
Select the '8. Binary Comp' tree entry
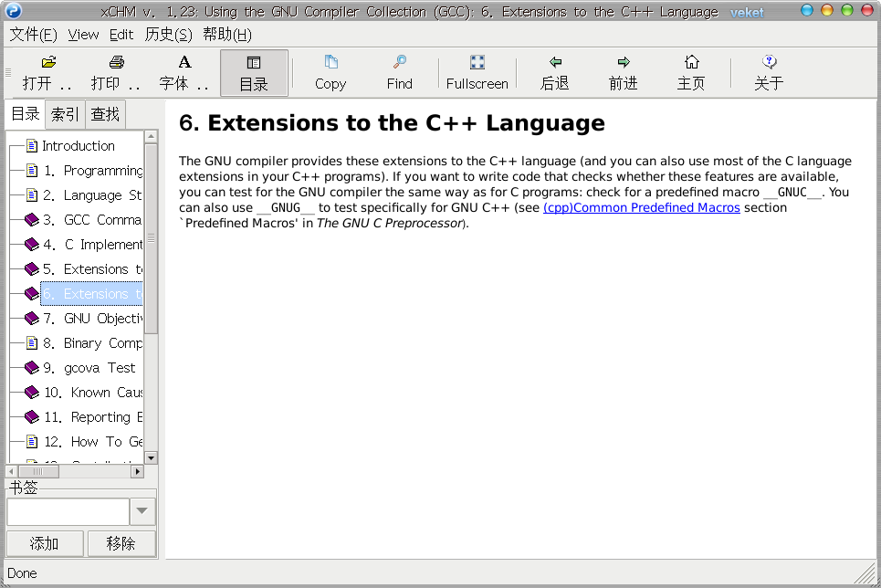point(93,343)
